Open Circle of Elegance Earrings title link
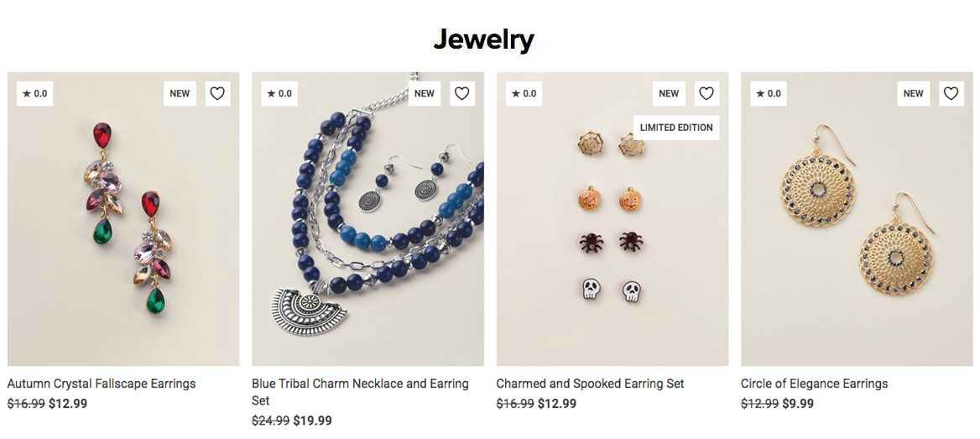 point(814,384)
